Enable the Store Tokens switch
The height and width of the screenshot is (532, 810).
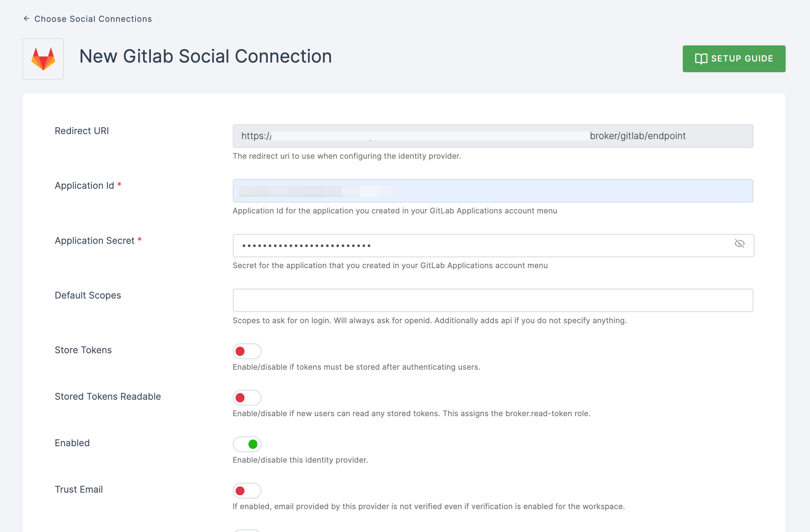click(247, 351)
